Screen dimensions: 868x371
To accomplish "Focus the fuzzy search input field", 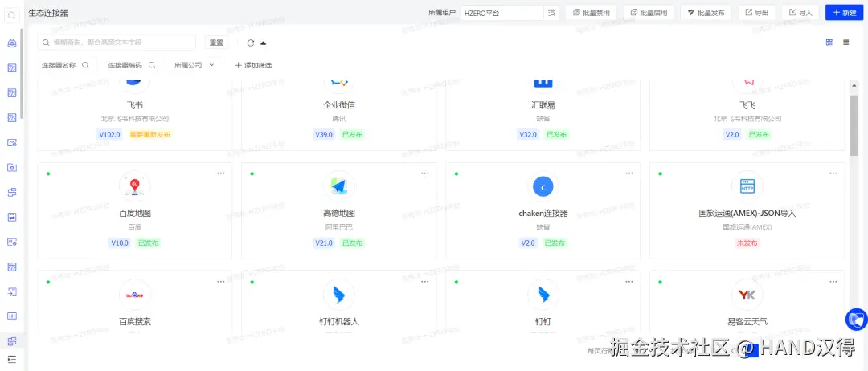I will pyautogui.click(x=117, y=43).
